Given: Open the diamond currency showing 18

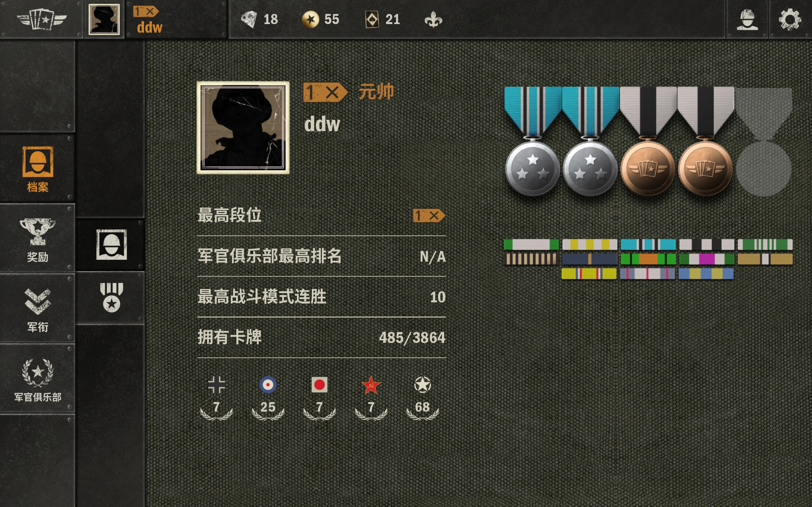Looking at the screenshot, I should (x=260, y=19).
